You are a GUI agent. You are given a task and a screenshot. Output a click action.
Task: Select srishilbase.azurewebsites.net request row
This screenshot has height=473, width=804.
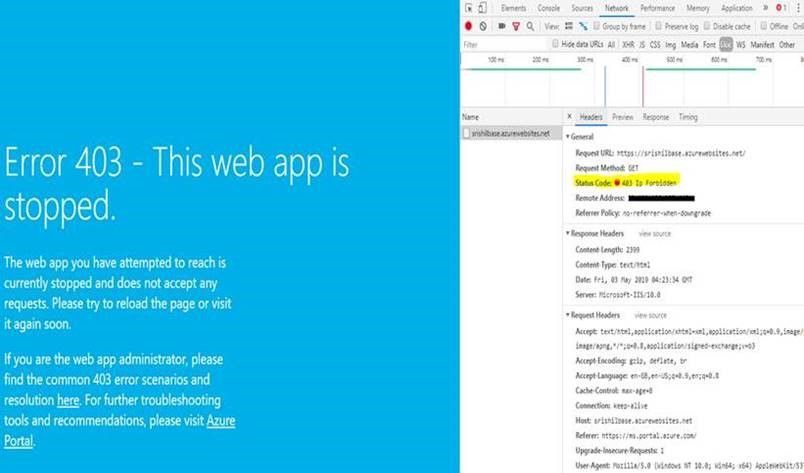(511, 133)
